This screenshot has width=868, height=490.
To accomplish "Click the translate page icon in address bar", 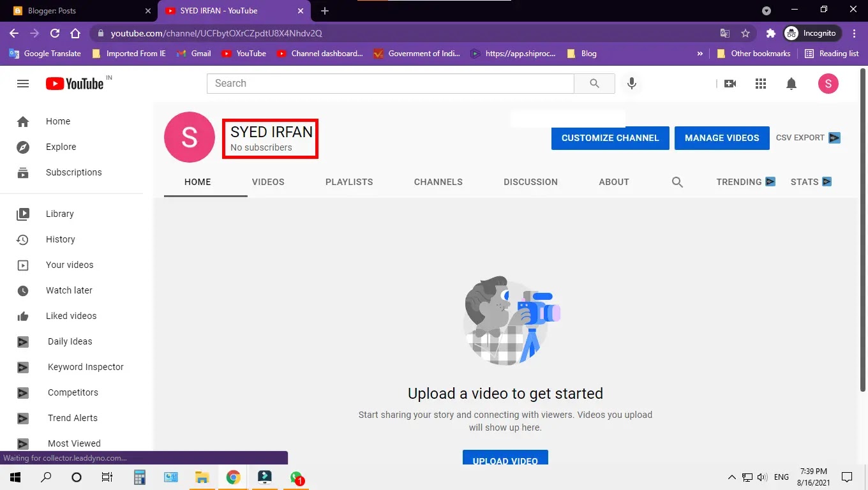I will pyautogui.click(x=725, y=33).
